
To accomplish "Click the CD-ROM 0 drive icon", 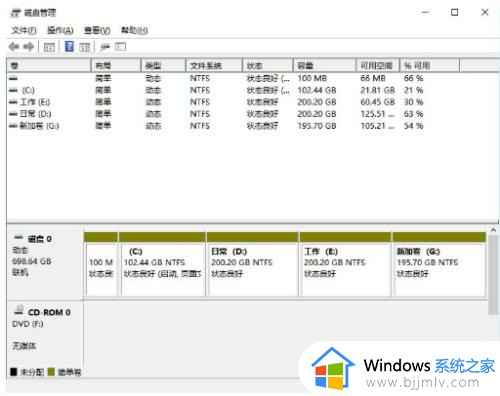I will 19,310.
